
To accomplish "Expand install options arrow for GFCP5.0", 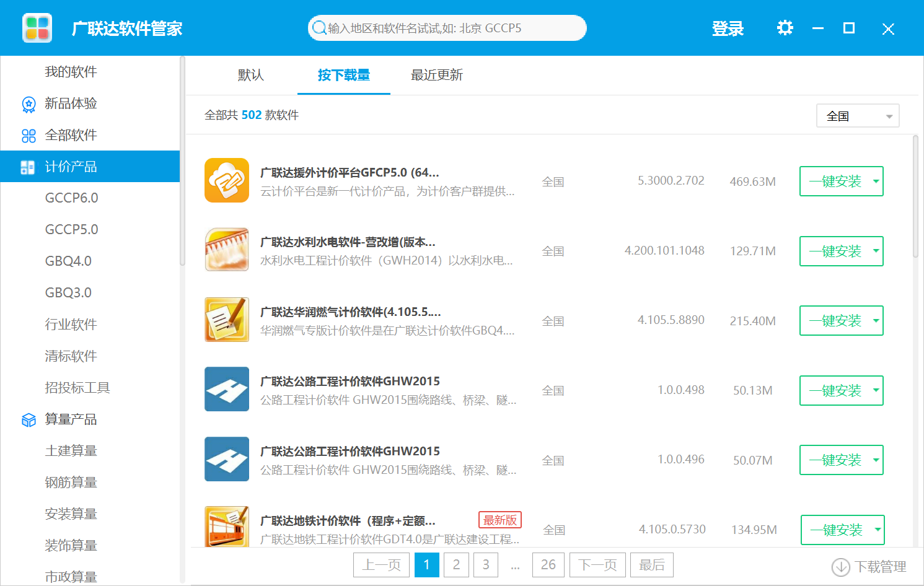I will 876,181.
